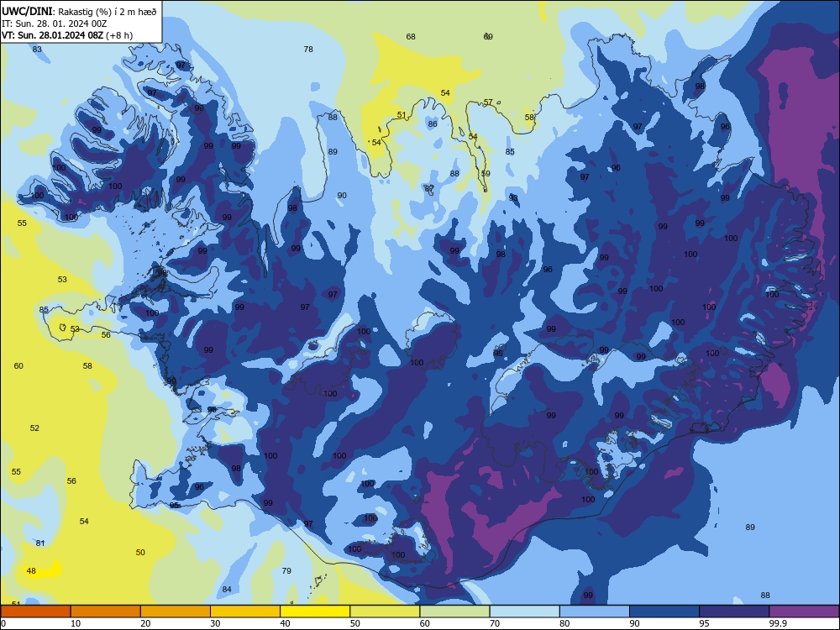The image size is (840, 630).
Task: Click the legend tick label '80'
Action: click(x=564, y=623)
